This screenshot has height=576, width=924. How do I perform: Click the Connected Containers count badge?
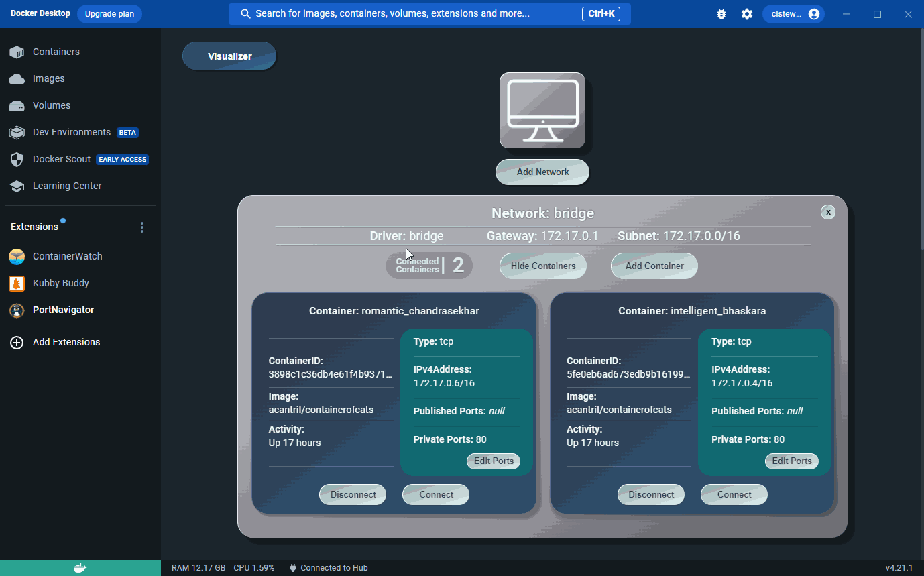(429, 266)
